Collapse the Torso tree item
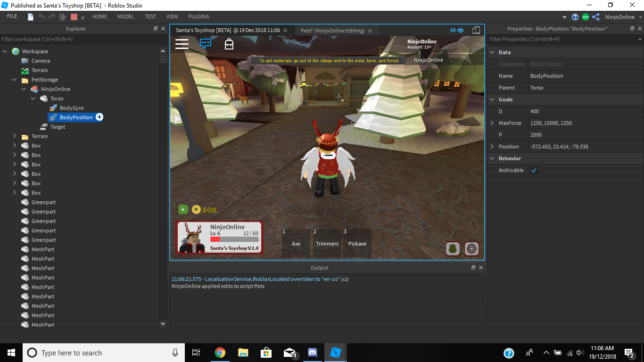Screen dimensions: 644x362 pos(33,98)
